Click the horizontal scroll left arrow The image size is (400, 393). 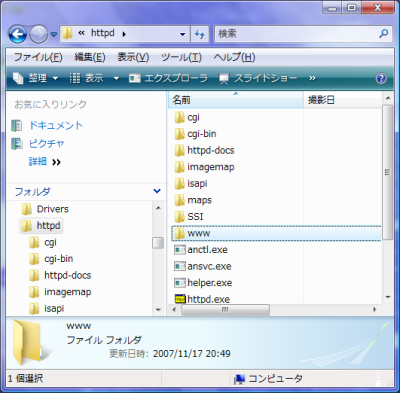pos(174,310)
